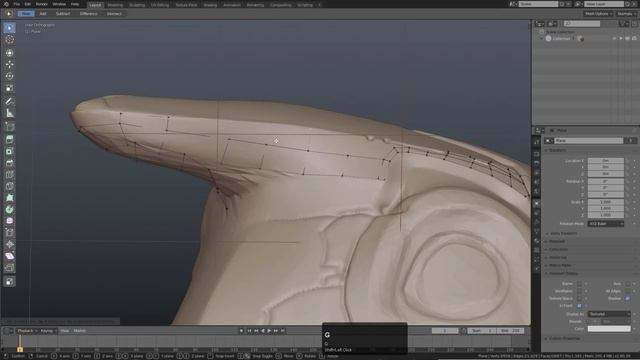Viewport: 640px width, 360px height.
Task: Activate the Spin tool
Action: pos(9,209)
